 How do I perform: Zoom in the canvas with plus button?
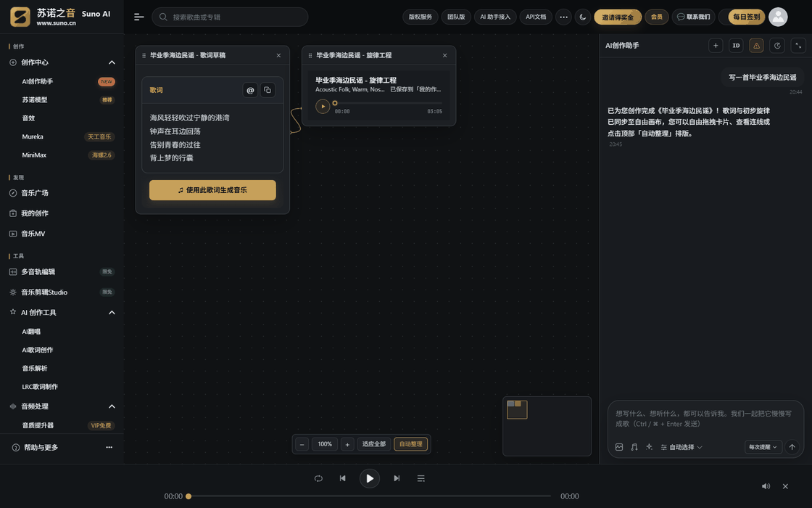coord(347,444)
